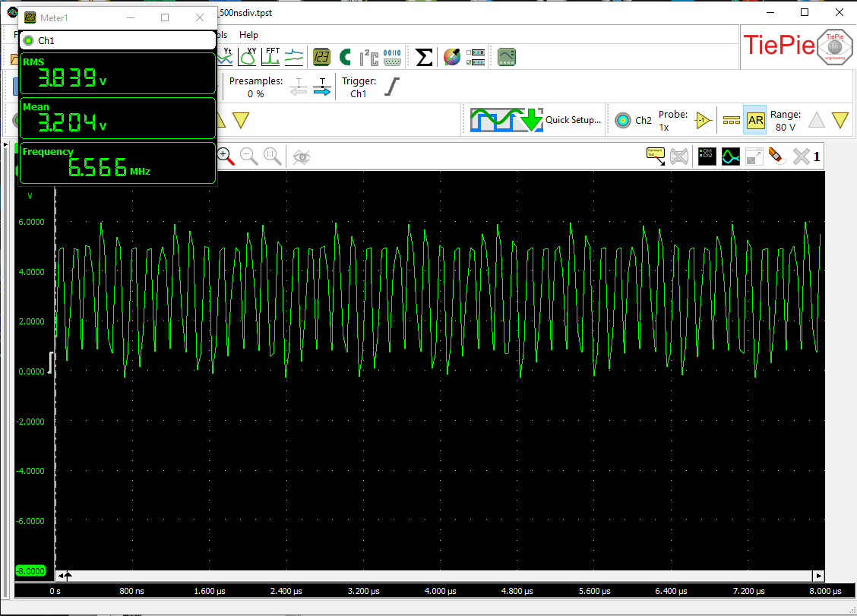Click the green filter-curve instrument icon
Screen dimensions: 857x616
tap(507, 57)
